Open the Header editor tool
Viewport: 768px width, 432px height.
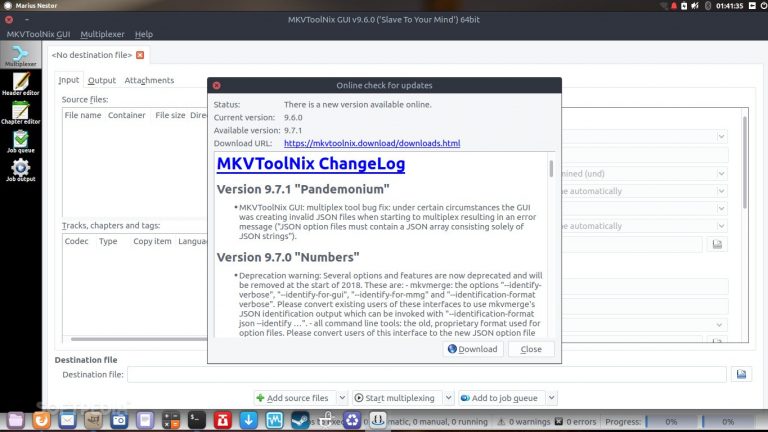(21, 84)
